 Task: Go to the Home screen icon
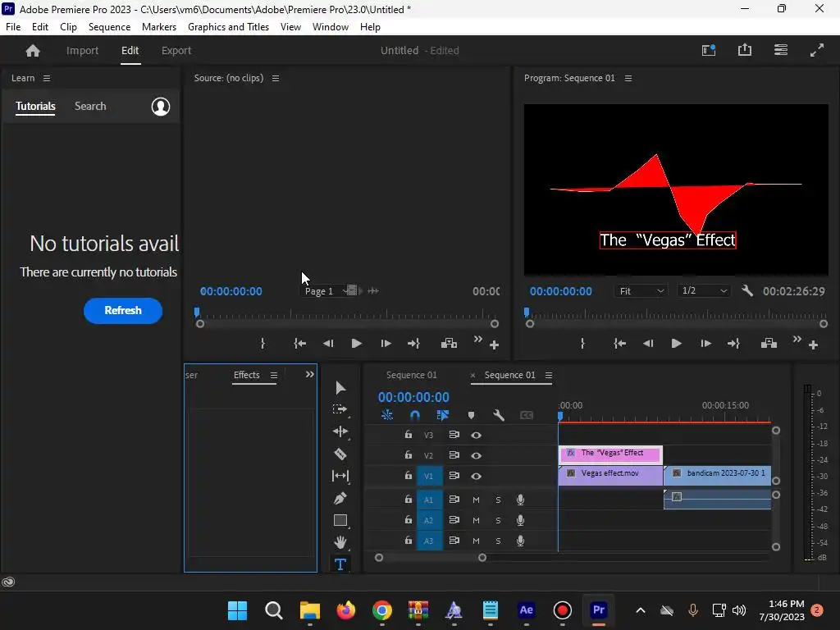click(x=33, y=50)
